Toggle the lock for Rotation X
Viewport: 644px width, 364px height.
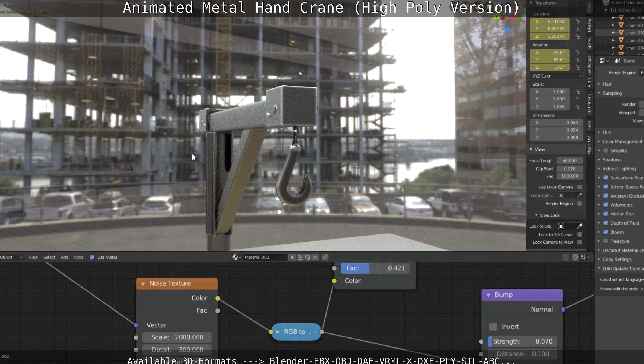pos(578,52)
